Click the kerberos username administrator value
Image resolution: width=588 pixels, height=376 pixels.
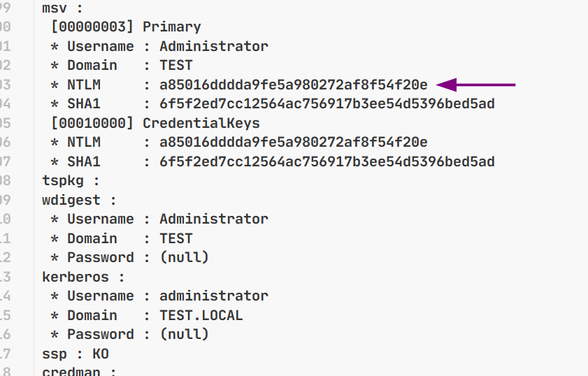point(214,296)
